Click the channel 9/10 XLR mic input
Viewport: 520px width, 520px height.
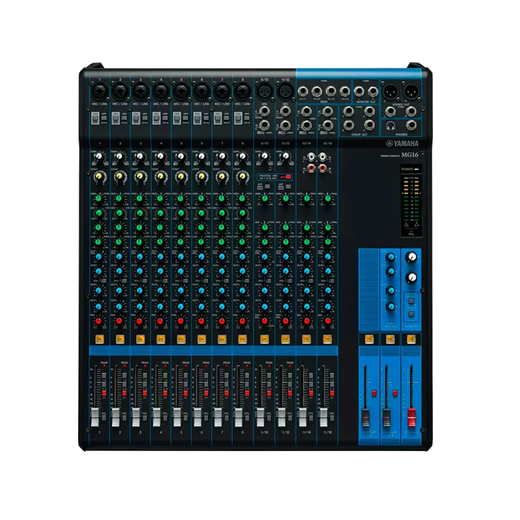(x=264, y=91)
